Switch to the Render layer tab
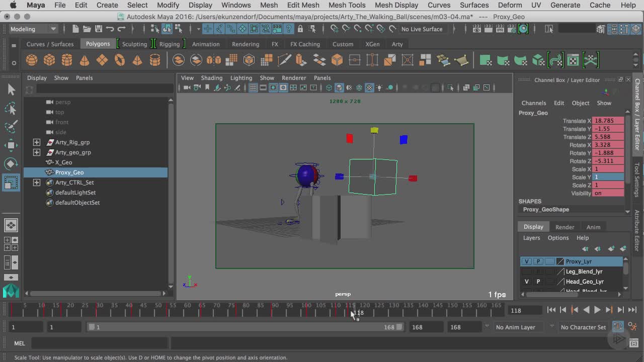The image size is (644, 362). point(565,227)
